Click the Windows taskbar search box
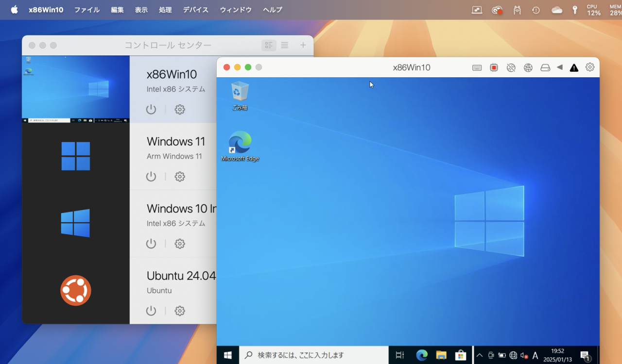The width and height of the screenshot is (622, 364). tap(314, 355)
